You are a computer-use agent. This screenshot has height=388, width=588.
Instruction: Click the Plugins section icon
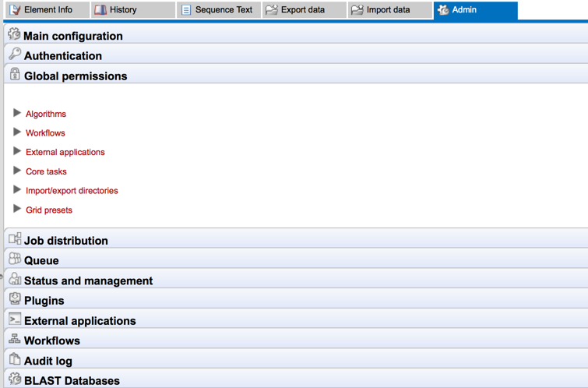(x=14, y=299)
